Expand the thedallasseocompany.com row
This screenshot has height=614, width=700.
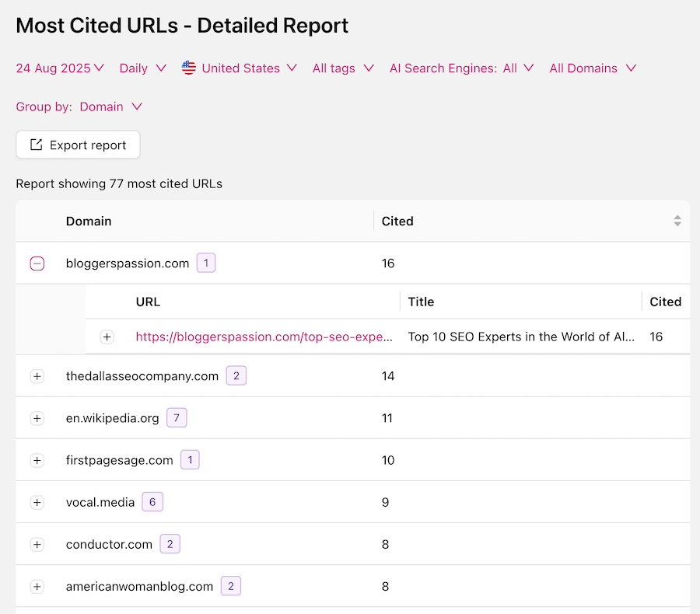[37, 376]
